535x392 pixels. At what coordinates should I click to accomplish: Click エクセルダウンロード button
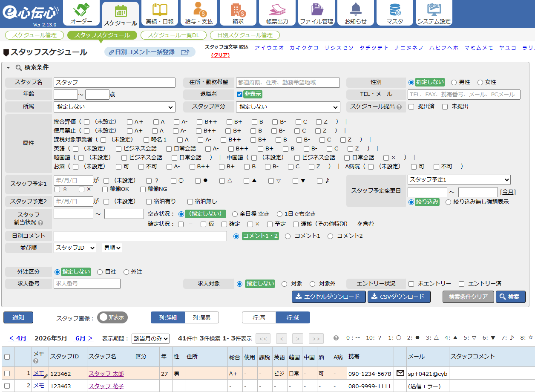[x=328, y=297]
